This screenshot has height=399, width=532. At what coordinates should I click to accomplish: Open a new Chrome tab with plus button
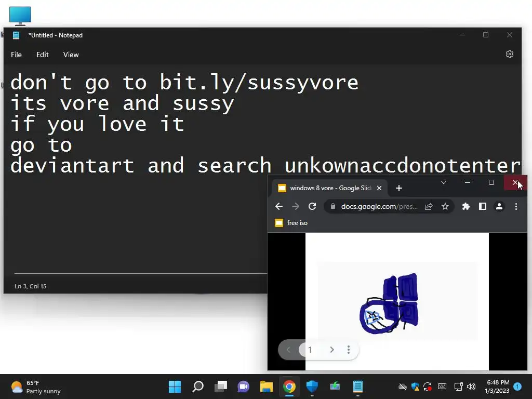tap(399, 188)
